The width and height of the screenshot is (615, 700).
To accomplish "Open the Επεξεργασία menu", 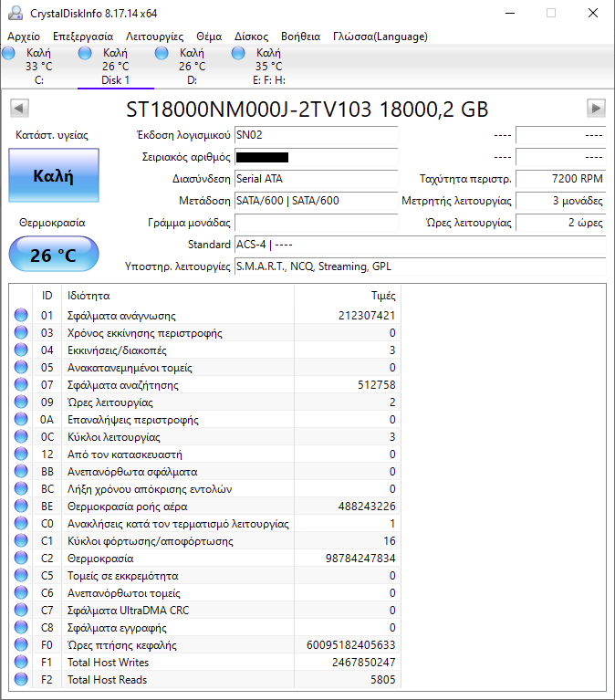I will pos(83,37).
